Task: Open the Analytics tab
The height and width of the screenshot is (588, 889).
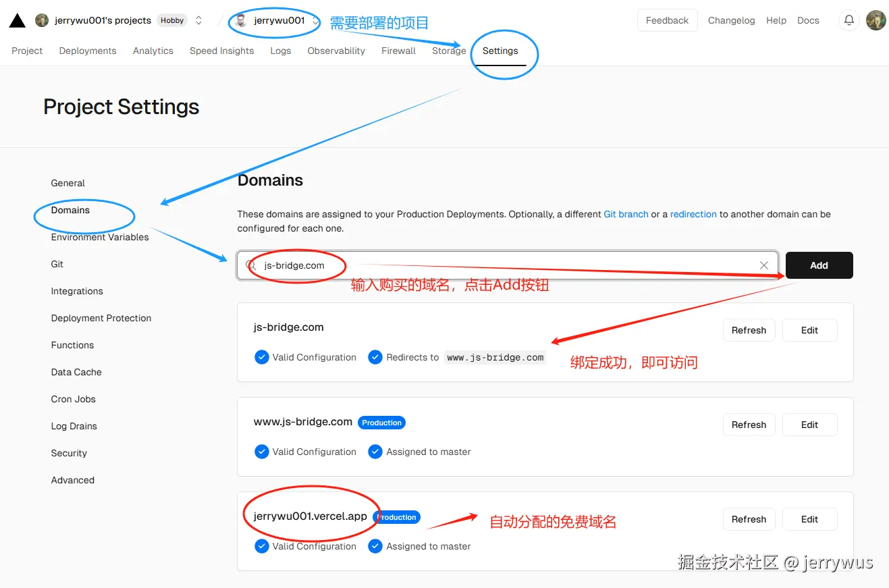Action: (153, 51)
